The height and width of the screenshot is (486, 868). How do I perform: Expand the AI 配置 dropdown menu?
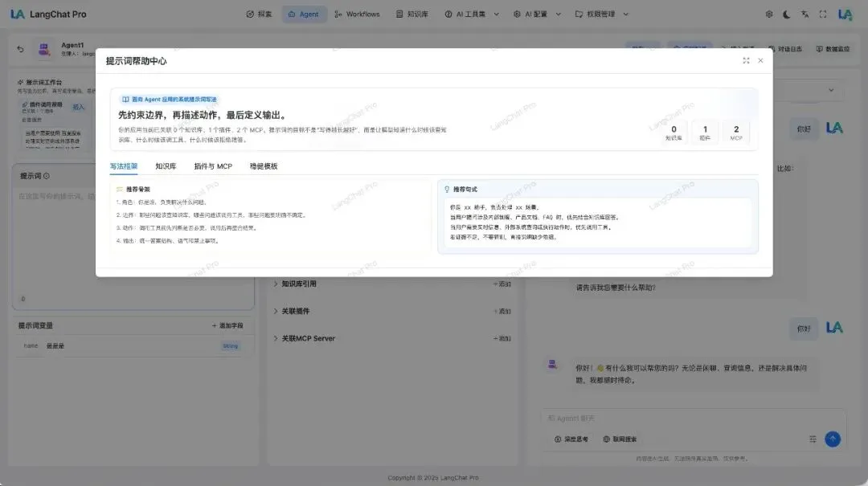(536, 14)
